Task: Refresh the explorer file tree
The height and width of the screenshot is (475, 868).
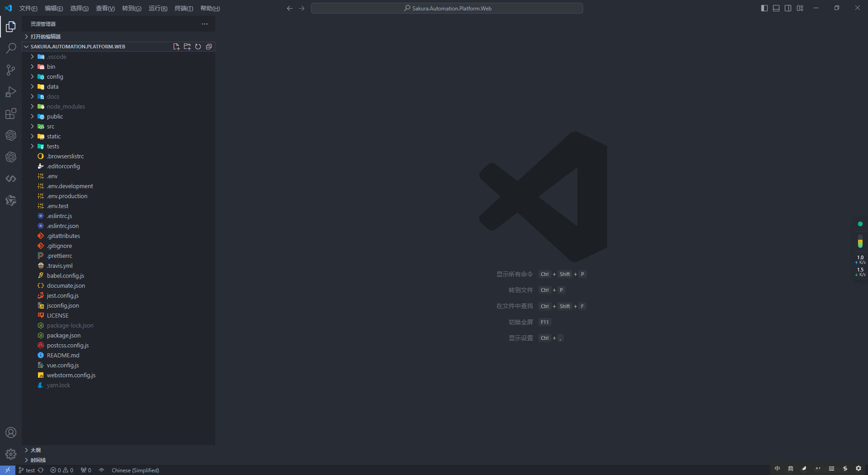Action: tap(198, 47)
